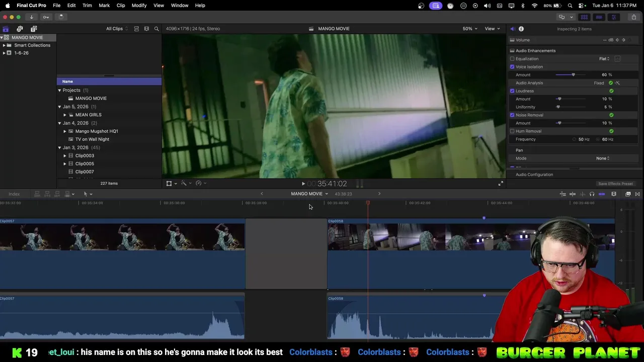Go forward in timeline history arrow
Screen dimensions: 644x362
coord(379,194)
